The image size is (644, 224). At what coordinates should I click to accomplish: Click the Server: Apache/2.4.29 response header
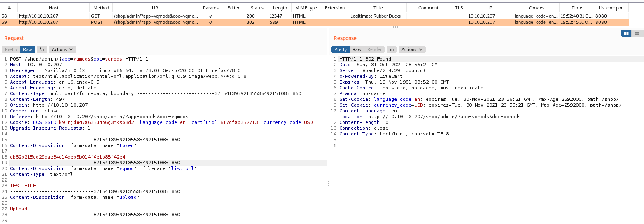(x=383, y=70)
